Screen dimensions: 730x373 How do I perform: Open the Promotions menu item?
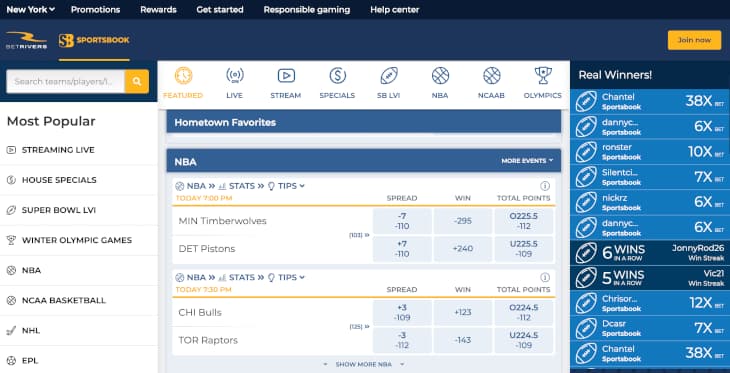pos(95,9)
